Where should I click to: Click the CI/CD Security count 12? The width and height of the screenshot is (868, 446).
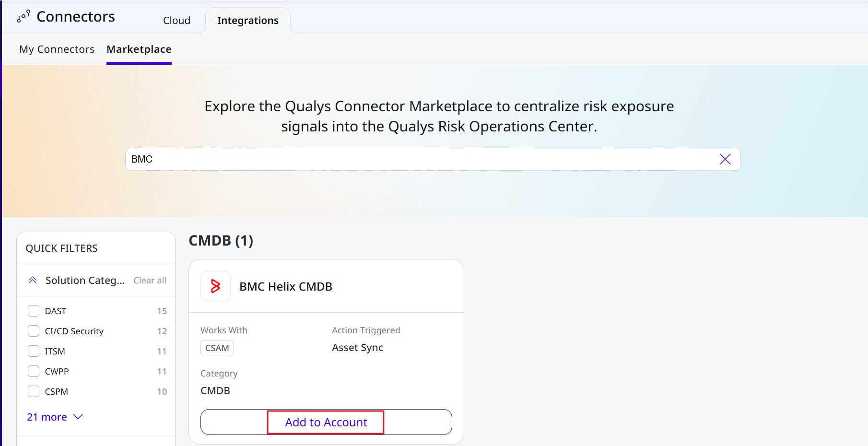click(162, 331)
